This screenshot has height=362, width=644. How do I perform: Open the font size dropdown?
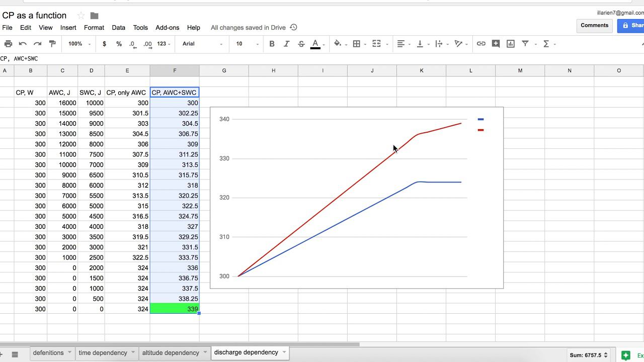tap(248, 44)
